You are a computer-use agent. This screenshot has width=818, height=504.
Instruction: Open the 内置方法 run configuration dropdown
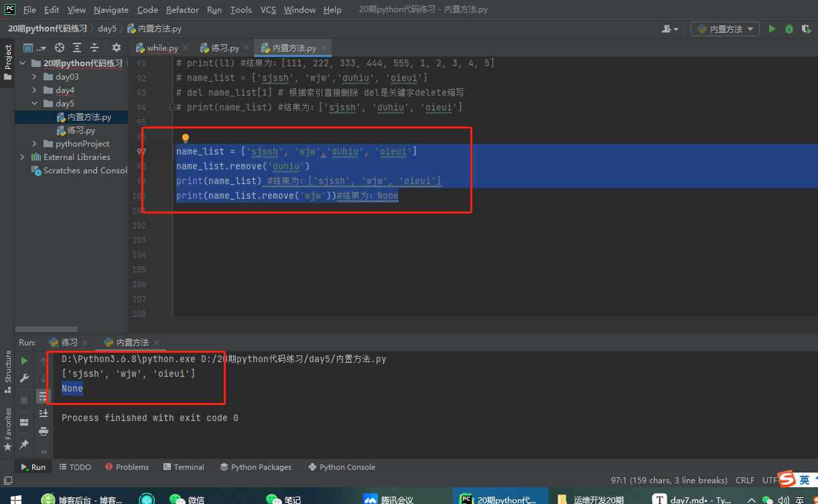pyautogui.click(x=725, y=29)
